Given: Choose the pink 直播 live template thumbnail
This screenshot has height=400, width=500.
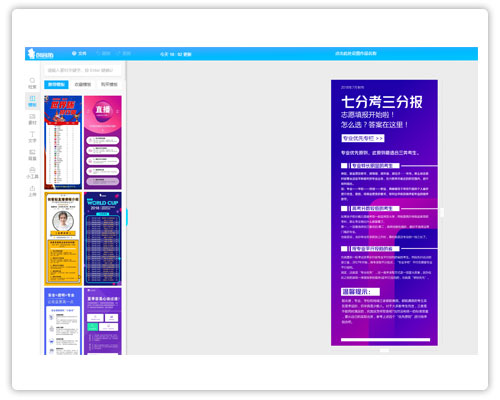Looking at the screenshot, I should click(103, 142).
